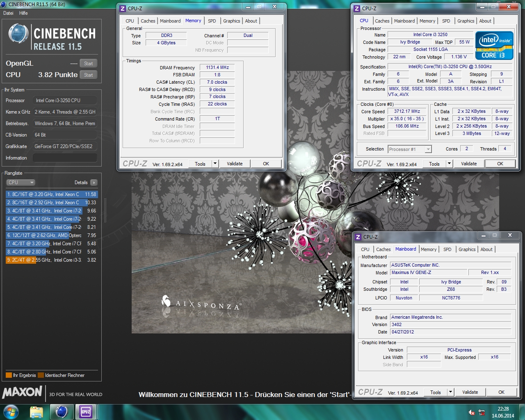Click the Tools button in the Memory CPU-Z window
The width and height of the screenshot is (525, 420).
tap(200, 164)
